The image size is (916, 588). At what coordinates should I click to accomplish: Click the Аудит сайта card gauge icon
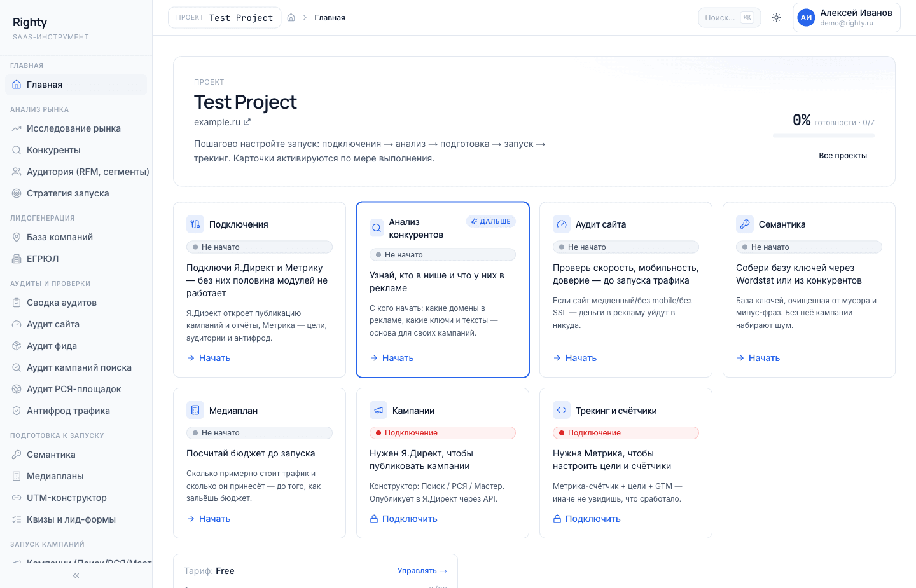562,224
